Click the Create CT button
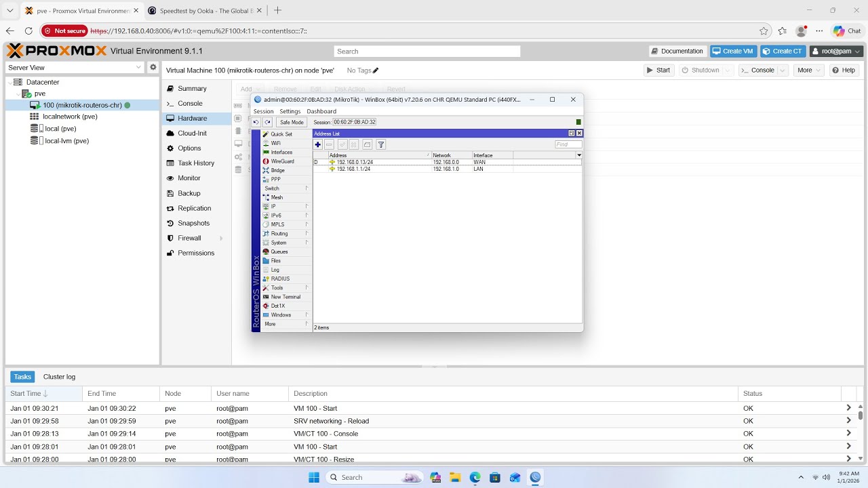Image resolution: width=868 pixels, height=488 pixels. [x=783, y=52]
